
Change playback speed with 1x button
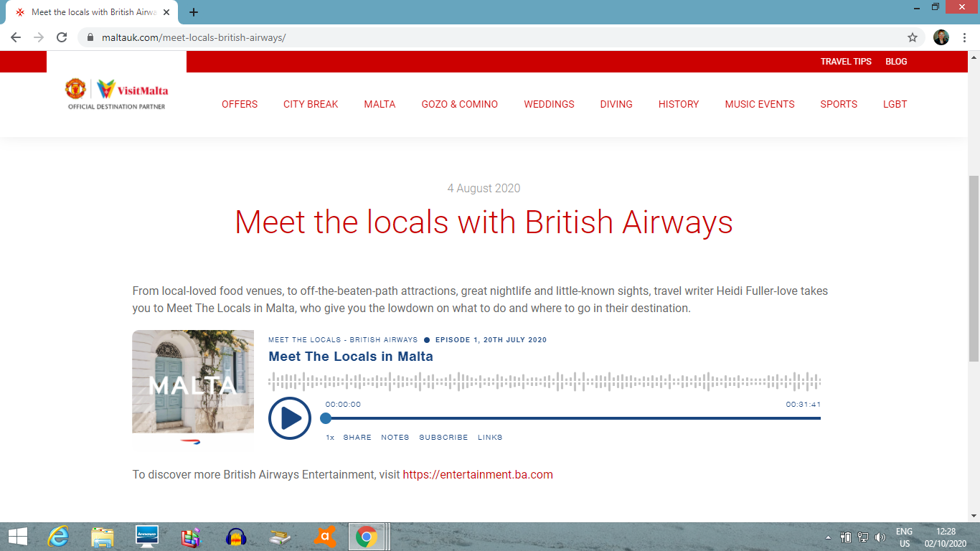point(330,437)
